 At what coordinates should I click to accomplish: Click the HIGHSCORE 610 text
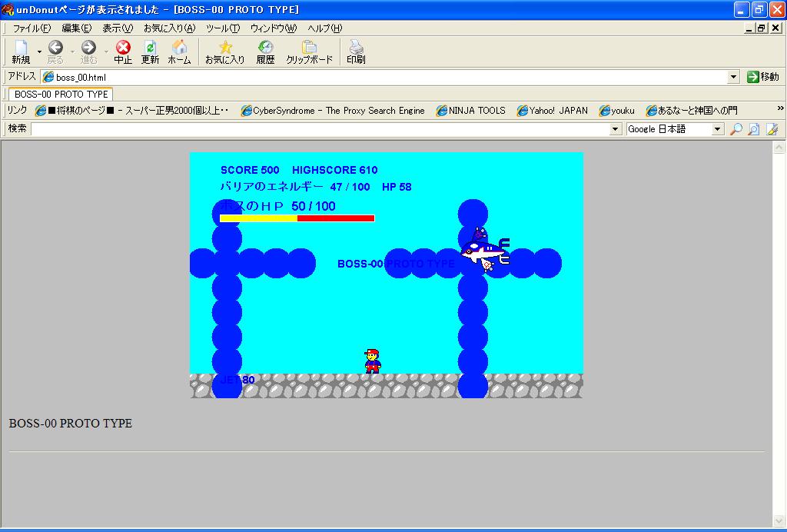(x=335, y=170)
